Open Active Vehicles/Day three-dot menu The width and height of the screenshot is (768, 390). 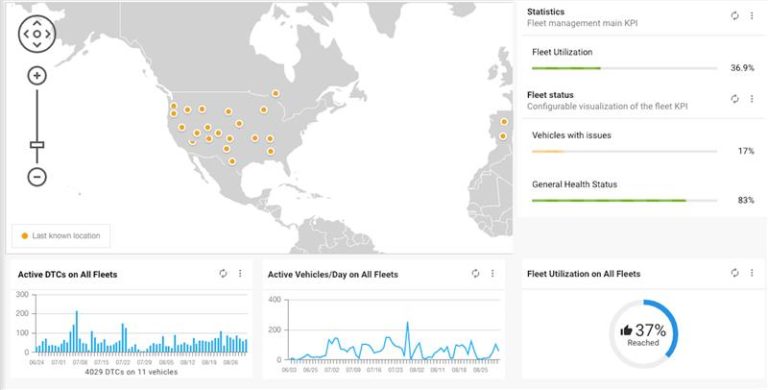[x=492, y=273]
